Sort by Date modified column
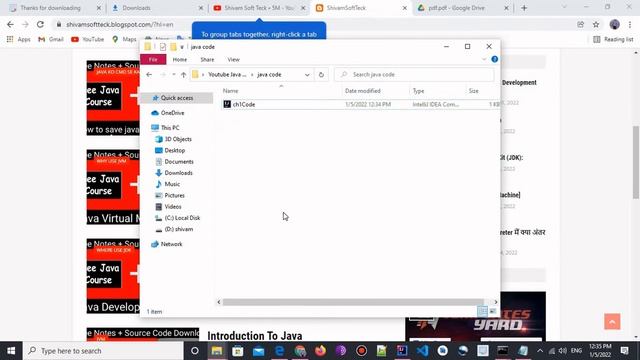Image resolution: width=640 pixels, height=360 pixels. (x=363, y=91)
